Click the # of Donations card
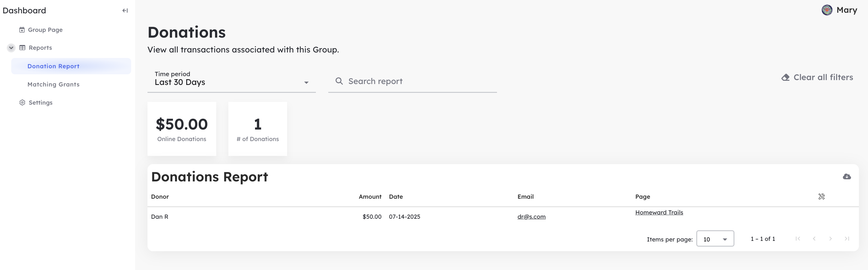 pyautogui.click(x=258, y=129)
